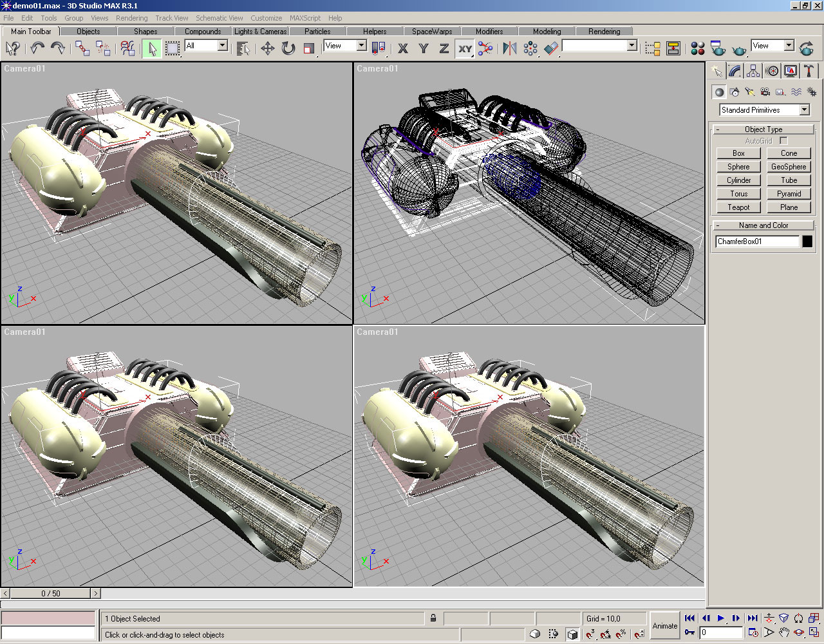Switch to the Lights & Cameras tab
824x644 pixels.
coord(260,31)
